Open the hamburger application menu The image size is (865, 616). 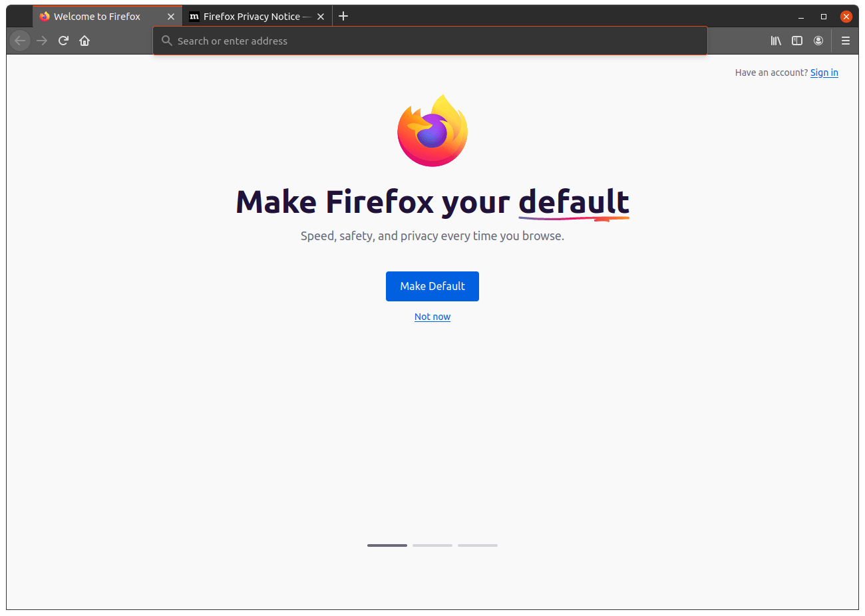(846, 41)
